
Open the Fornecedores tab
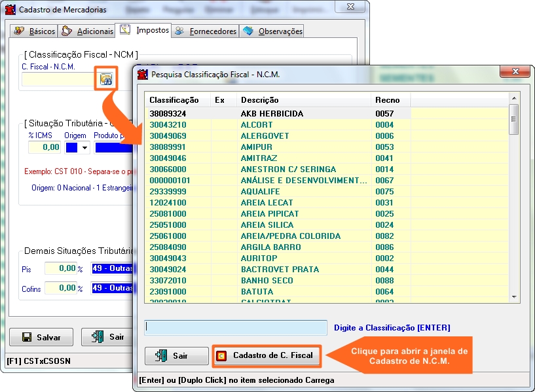coord(205,31)
